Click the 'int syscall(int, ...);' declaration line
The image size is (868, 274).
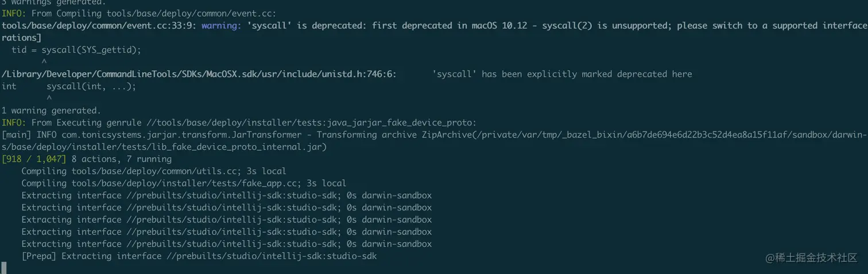coord(69,87)
